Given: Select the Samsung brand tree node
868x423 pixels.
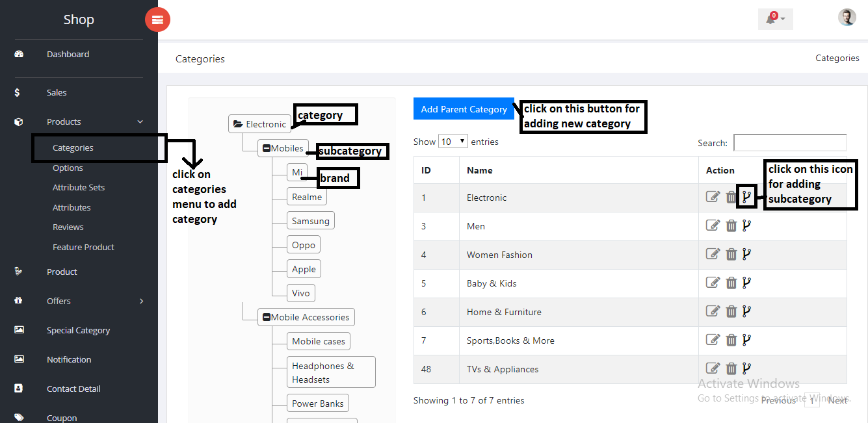Looking at the screenshot, I should (x=311, y=221).
